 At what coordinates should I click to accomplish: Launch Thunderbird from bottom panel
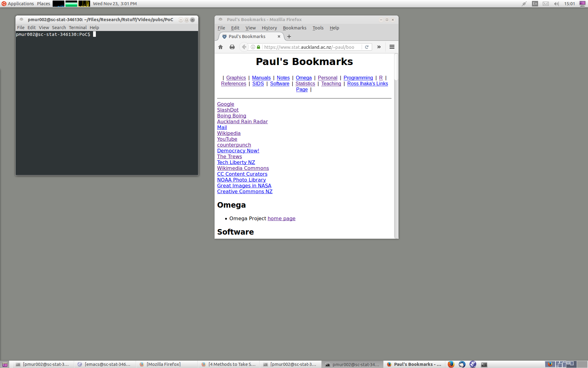462,364
